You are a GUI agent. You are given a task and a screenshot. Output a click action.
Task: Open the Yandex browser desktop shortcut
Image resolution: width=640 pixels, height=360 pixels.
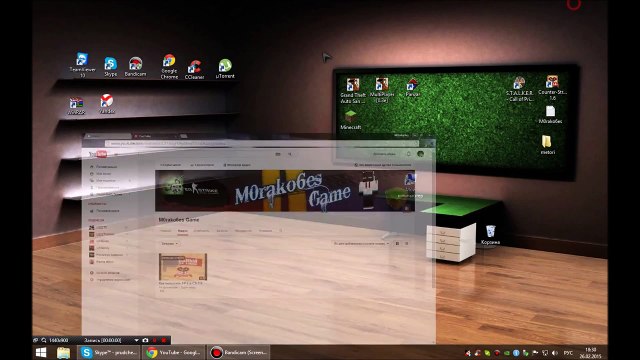click(x=107, y=104)
